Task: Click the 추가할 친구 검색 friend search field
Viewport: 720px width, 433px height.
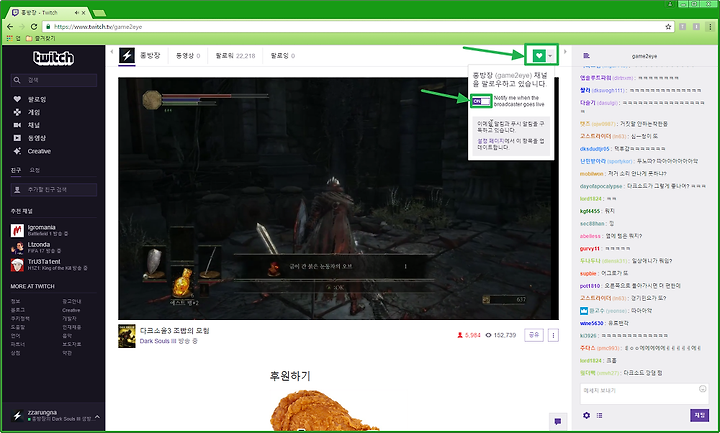Action: tap(54, 189)
